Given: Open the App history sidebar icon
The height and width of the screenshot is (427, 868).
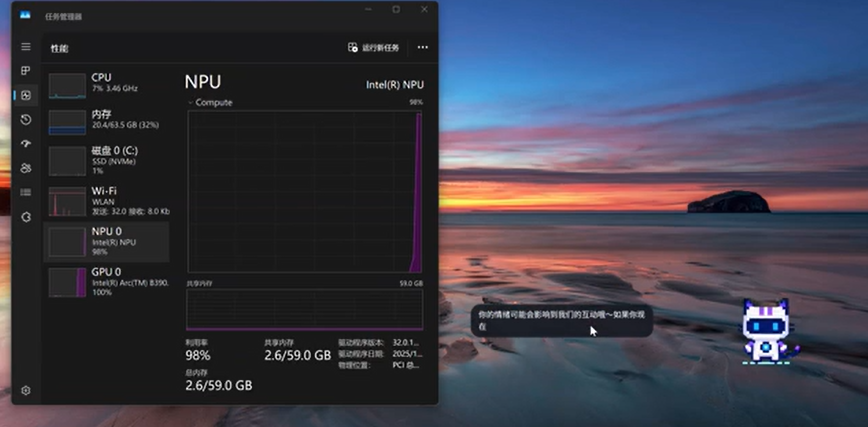Looking at the screenshot, I should [x=26, y=119].
